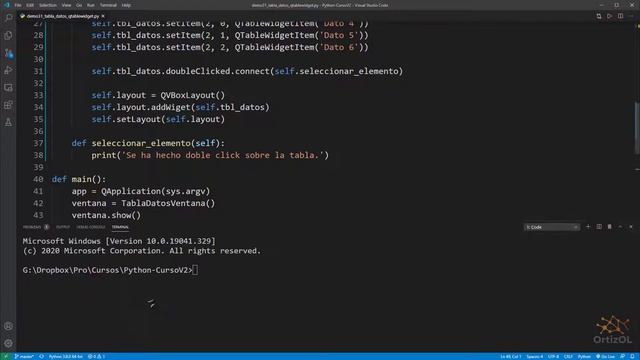Click ventana.show() on line 43

click(x=106, y=215)
